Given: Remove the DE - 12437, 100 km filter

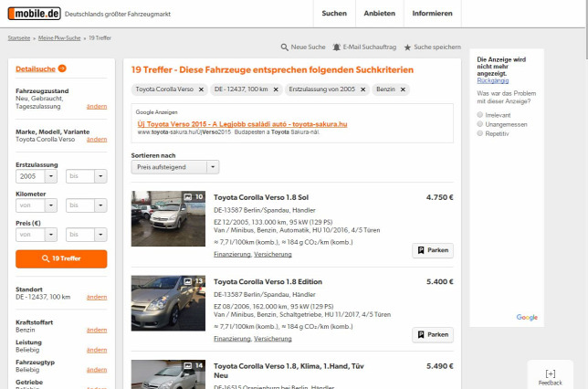Looking at the screenshot, I should coord(276,89).
